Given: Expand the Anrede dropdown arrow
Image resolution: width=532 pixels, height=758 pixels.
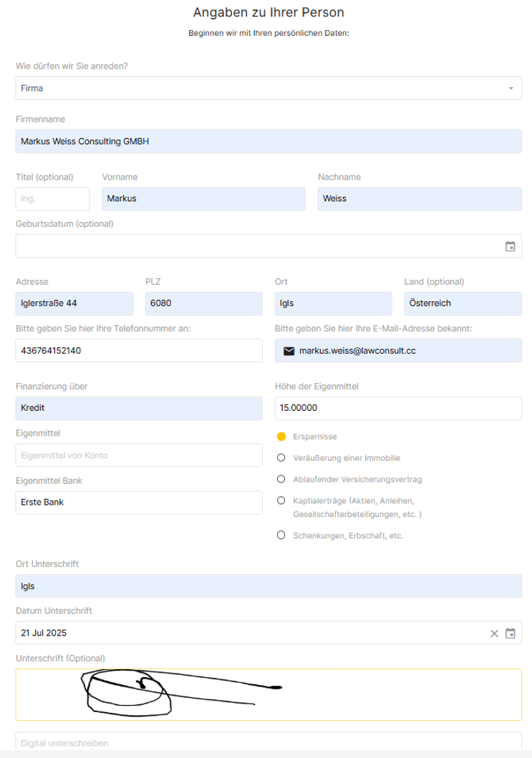Looking at the screenshot, I should click(x=511, y=89).
